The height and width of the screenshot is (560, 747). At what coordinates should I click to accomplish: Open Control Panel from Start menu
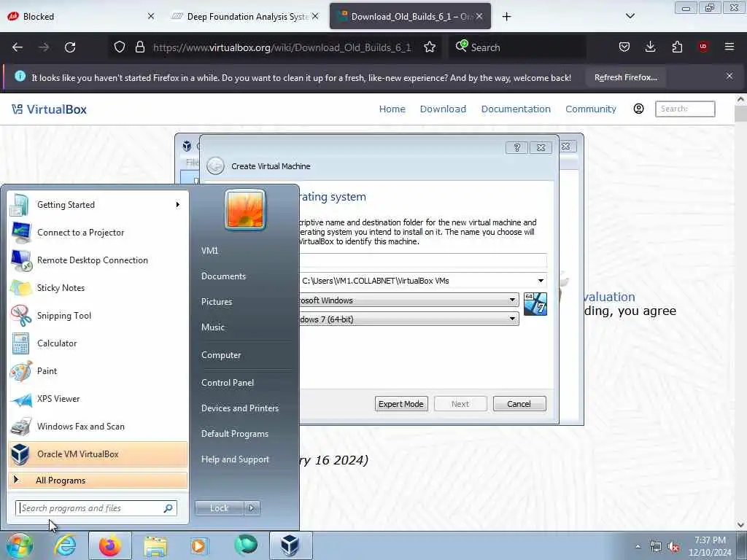(x=228, y=382)
